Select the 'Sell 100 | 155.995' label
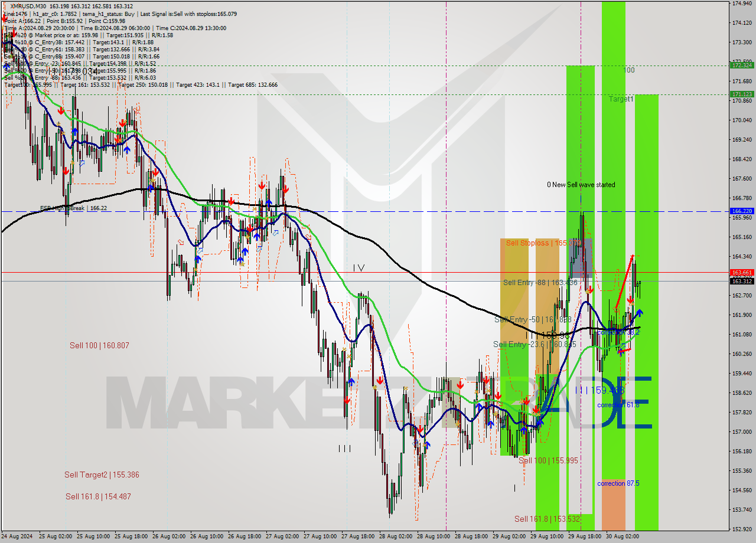 [x=548, y=460]
